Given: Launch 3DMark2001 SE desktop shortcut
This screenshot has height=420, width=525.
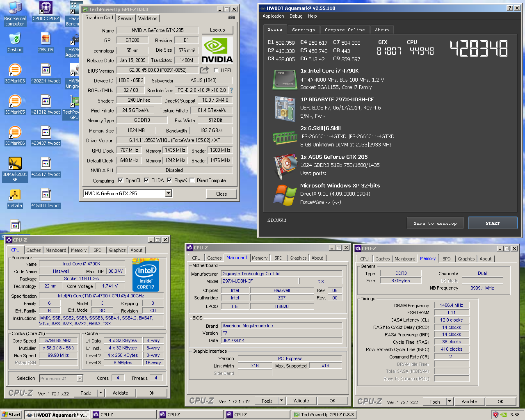Looking at the screenshot, I should [x=15, y=169].
